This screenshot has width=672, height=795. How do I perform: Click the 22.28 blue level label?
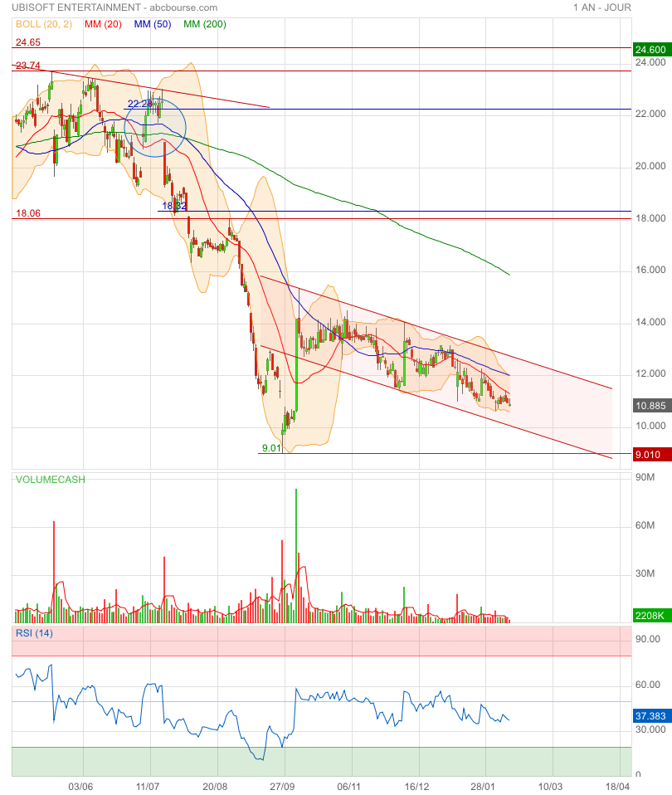[x=140, y=104]
